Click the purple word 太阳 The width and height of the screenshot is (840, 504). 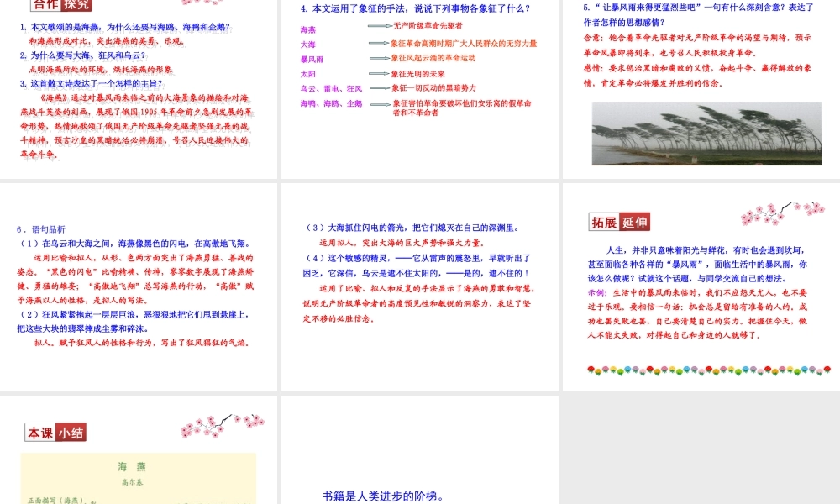tap(308, 74)
